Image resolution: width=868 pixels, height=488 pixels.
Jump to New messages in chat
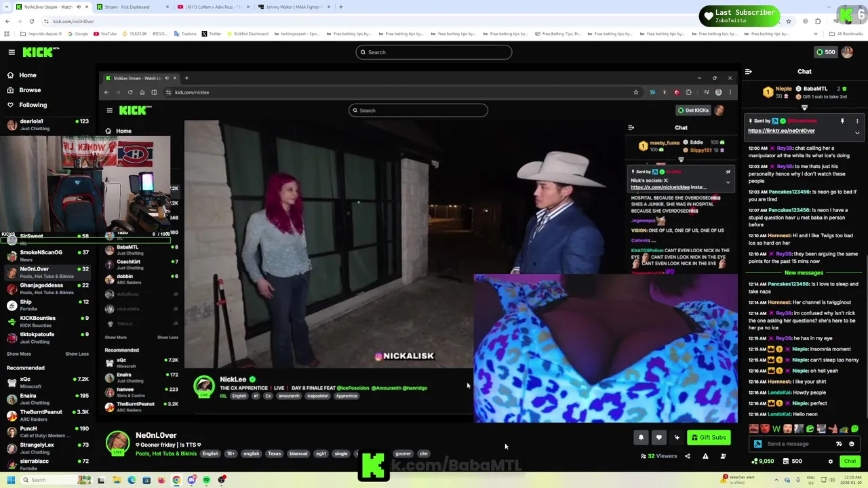[x=804, y=272]
